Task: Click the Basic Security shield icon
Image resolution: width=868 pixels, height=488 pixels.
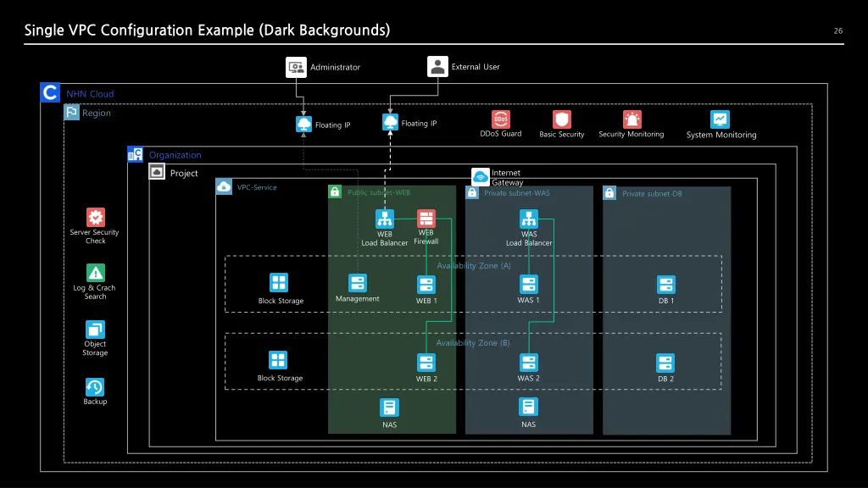Action: (x=561, y=119)
